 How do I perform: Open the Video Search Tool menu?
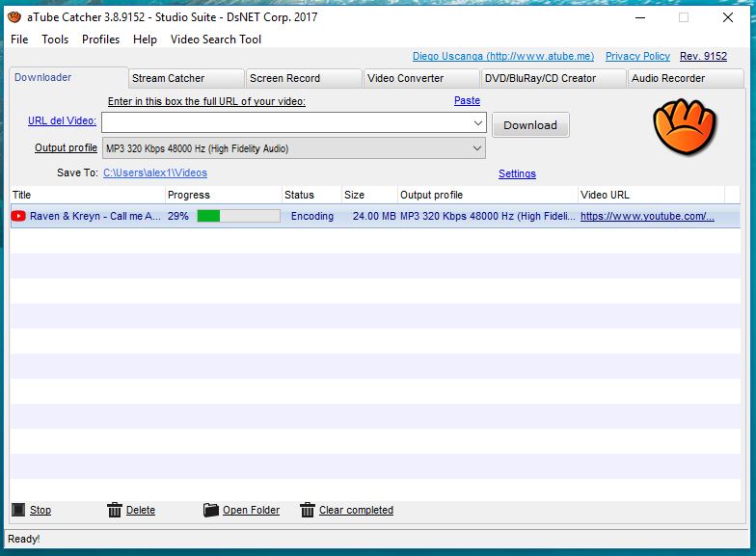(x=216, y=40)
